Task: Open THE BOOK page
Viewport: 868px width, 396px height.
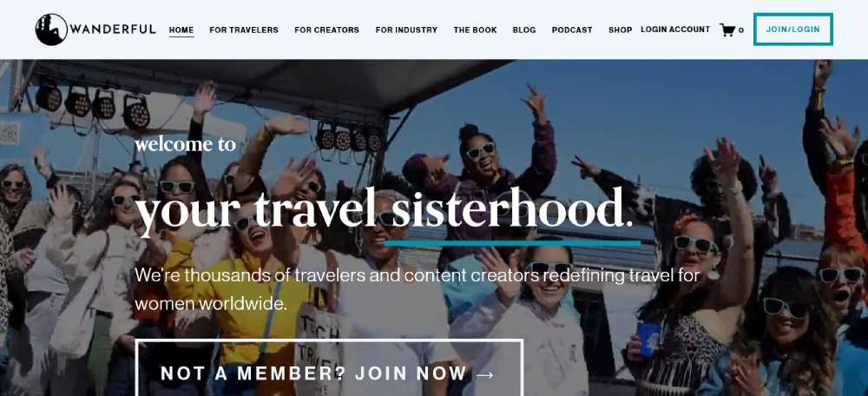Action: [x=475, y=30]
